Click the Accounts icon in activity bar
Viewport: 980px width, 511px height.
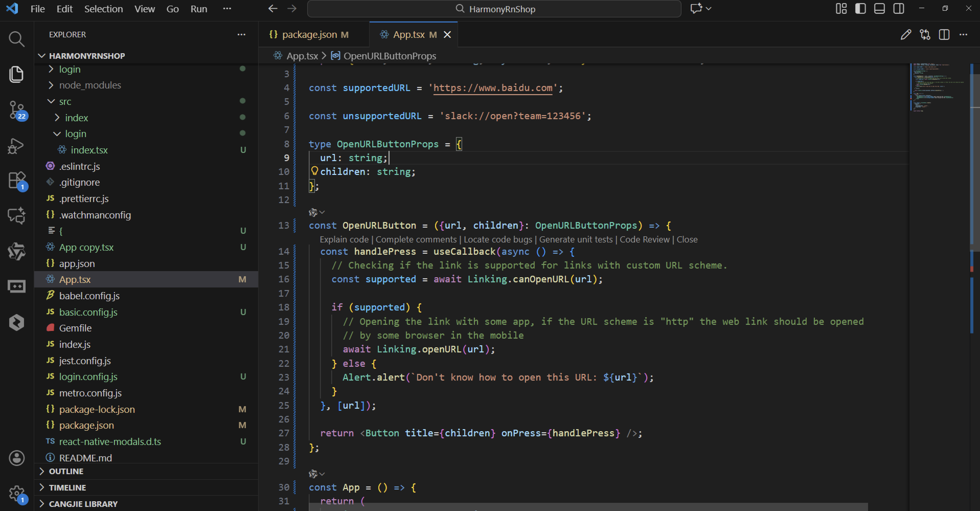(x=16, y=458)
